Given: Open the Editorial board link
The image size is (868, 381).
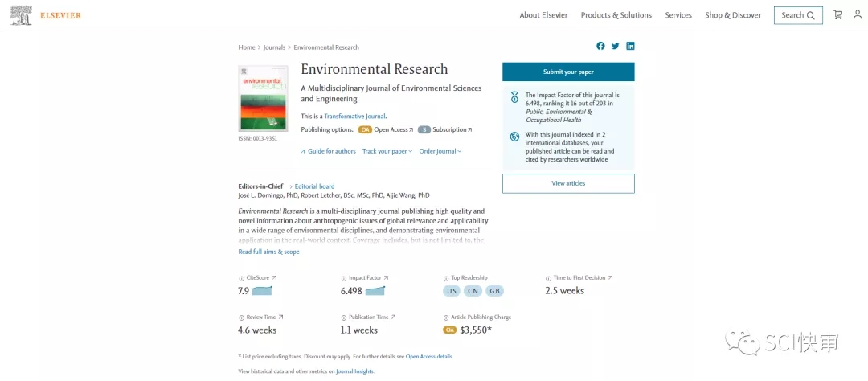Looking at the screenshot, I should pos(314,186).
